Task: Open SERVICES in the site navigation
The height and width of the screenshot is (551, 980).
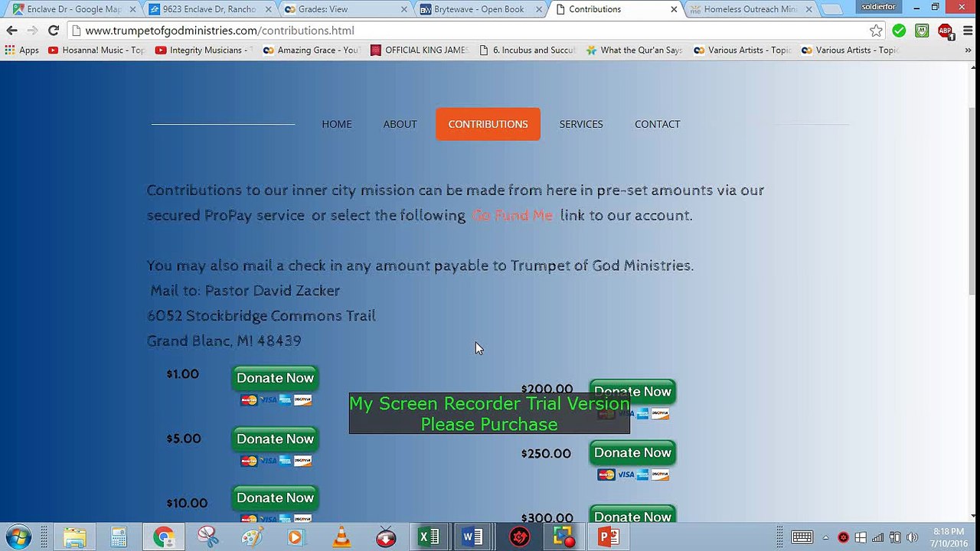Action: click(581, 124)
